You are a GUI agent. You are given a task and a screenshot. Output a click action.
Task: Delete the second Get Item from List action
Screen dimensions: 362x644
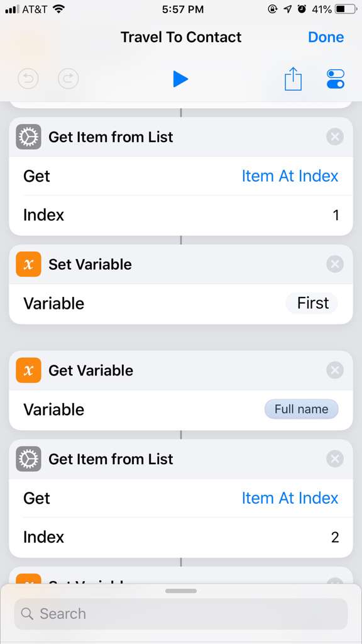pyautogui.click(x=335, y=458)
